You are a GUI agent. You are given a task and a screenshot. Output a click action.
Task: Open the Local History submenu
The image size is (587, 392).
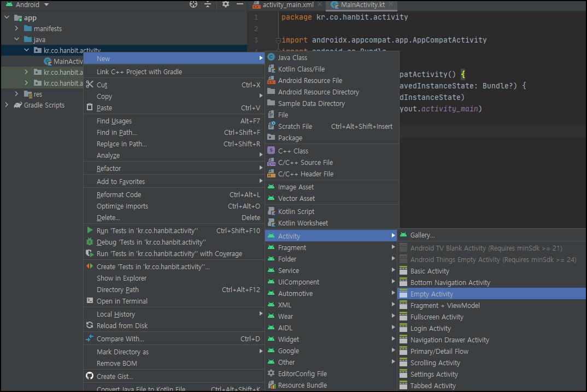[x=174, y=314]
